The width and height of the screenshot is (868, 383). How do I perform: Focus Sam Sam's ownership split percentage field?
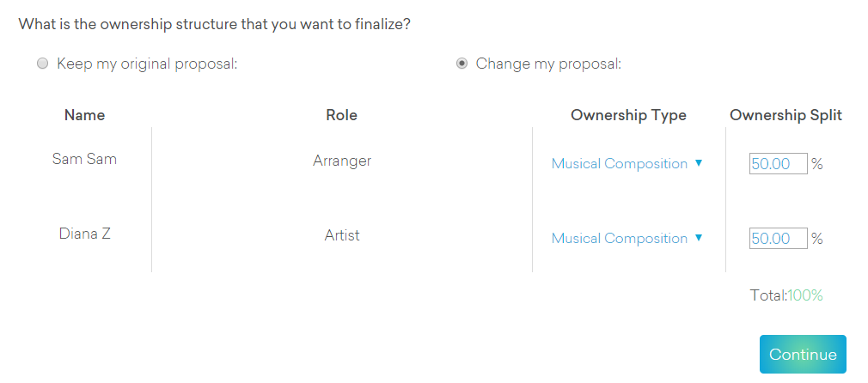[x=778, y=164]
